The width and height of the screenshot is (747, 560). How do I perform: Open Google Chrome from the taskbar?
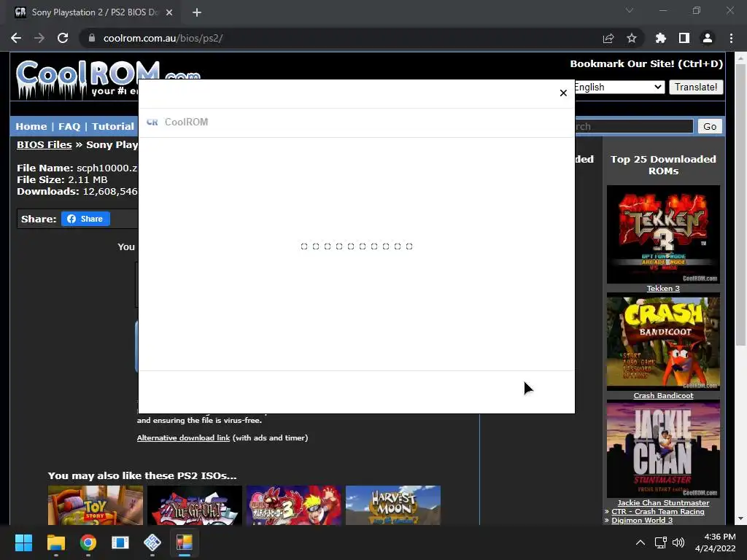88,542
